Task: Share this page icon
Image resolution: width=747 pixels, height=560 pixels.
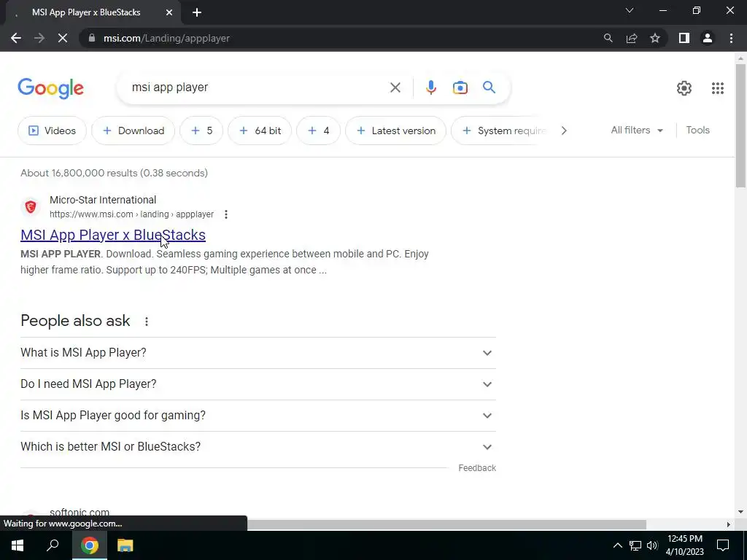Action: tap(632, 38)
